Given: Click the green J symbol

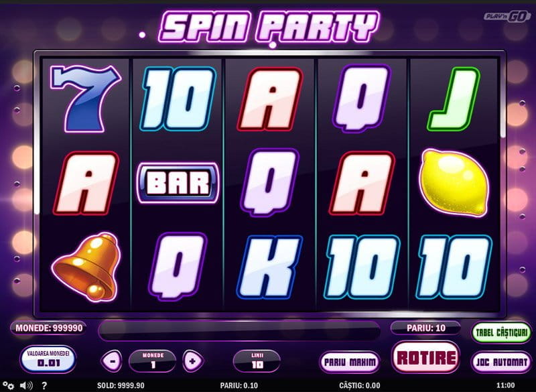Looking at the screenshot, I should (454, 99).
